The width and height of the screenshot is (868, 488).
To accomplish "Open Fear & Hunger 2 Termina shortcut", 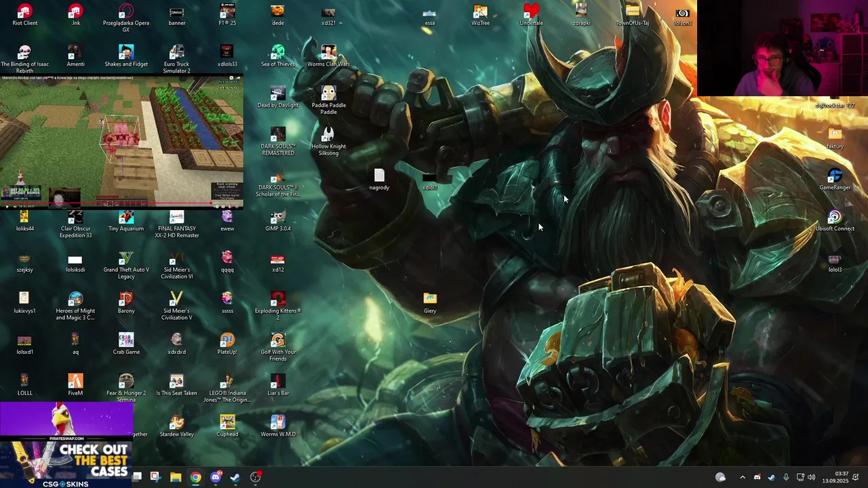I will pos(126,388).
